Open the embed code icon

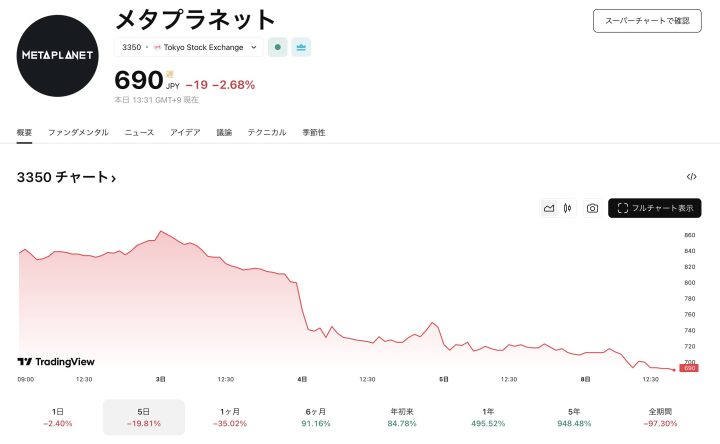click(691, 177)
